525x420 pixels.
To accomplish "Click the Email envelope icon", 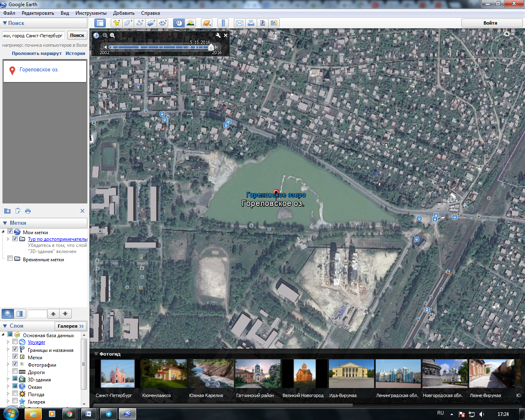I will click(x=239, y=23).
